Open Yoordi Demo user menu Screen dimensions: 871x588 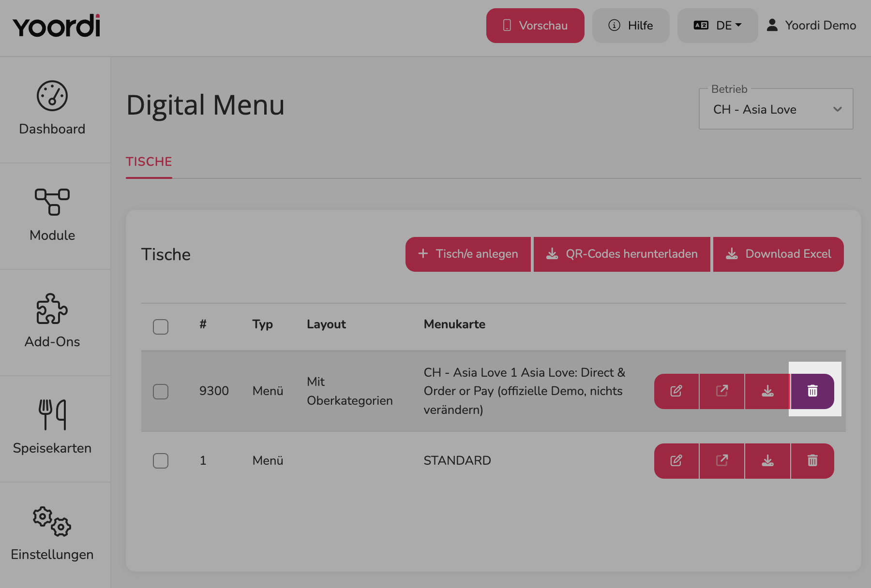pyautogui.click(x=811, y=26)
